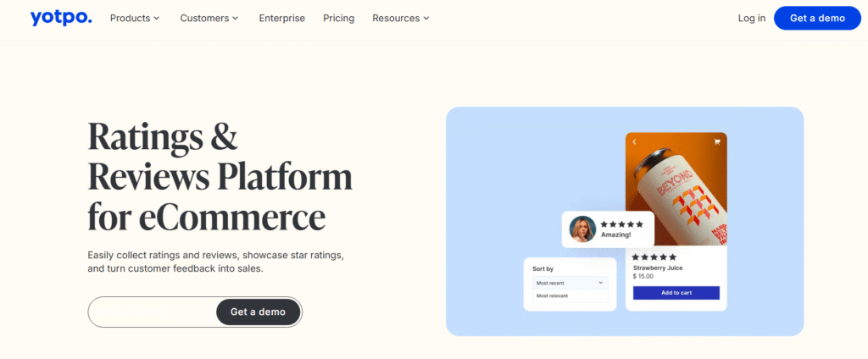Viewport: 868px width, 359px height.
Task: Click the dark Get a demo button
Action: pos(258,312)
